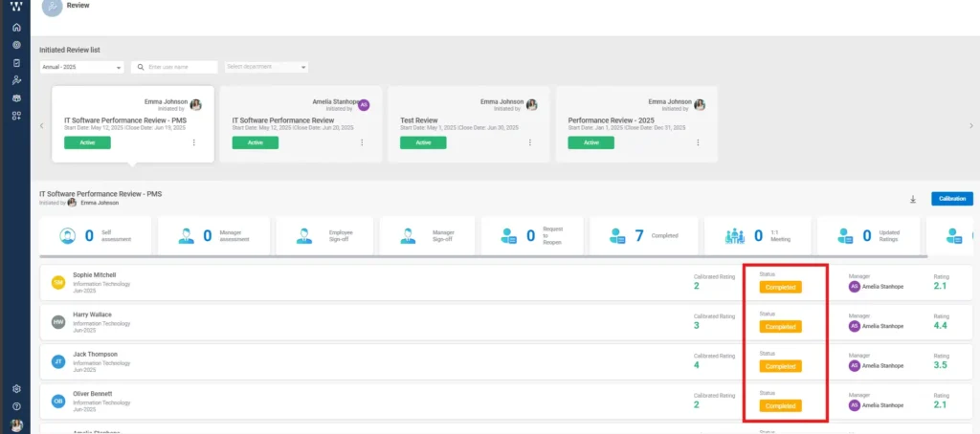
Task: Open three-dot menu on Test Review card
Action: pos(530,142)
